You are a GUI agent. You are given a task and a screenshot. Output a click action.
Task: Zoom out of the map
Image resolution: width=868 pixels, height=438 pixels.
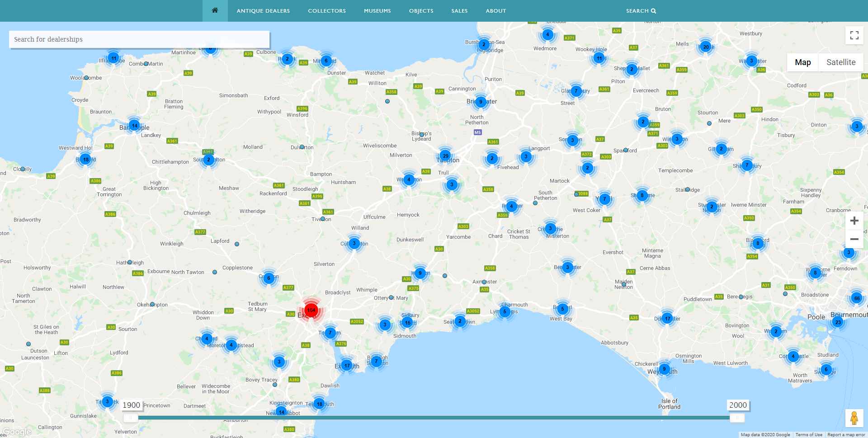tap(854, 239)
